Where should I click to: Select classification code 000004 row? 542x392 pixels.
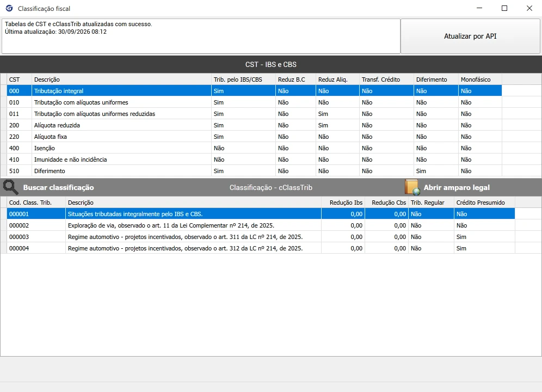point(261,248)
